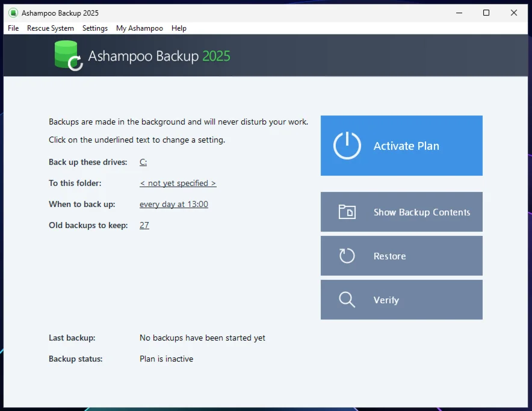Set destination via 'not yet specified' link
The height and width of the screenshot is (411, 532).
tap(178, 184)
